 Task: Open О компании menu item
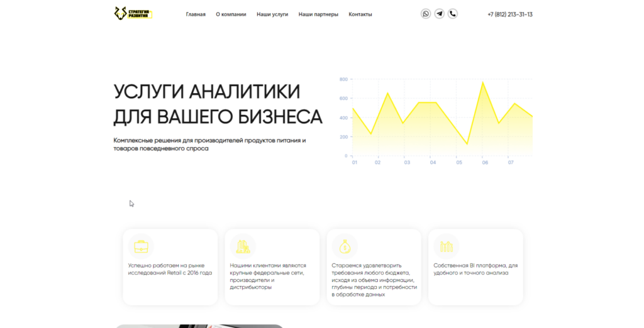231,14
